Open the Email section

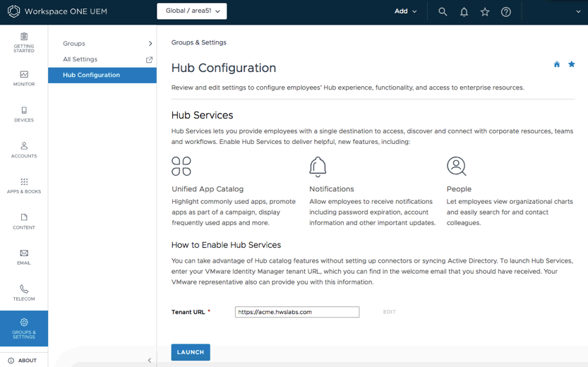click(24, 257)
